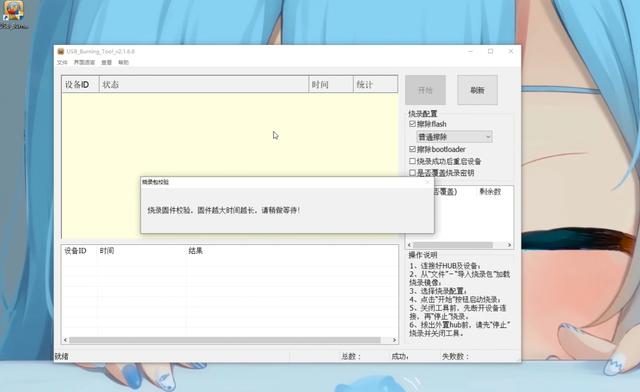Click the 就绪 status bar text
The width and height of the screenshot is (640, 392).
point(62,356)
